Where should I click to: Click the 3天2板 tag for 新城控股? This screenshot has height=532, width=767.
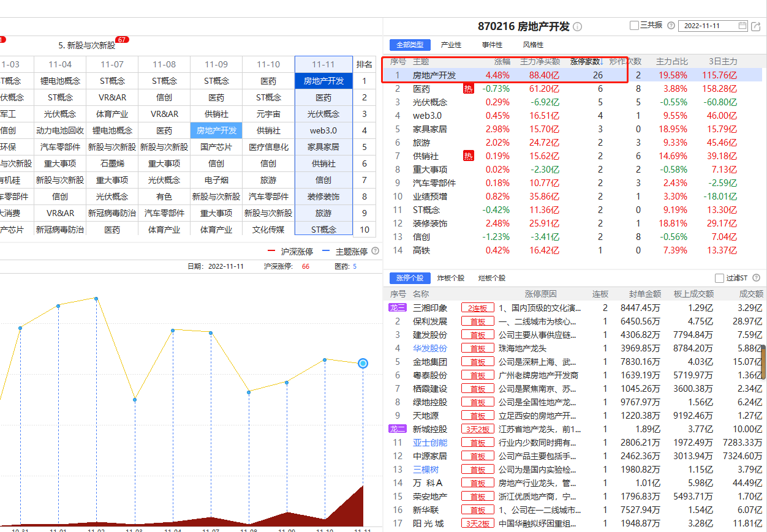coord(478,429)
